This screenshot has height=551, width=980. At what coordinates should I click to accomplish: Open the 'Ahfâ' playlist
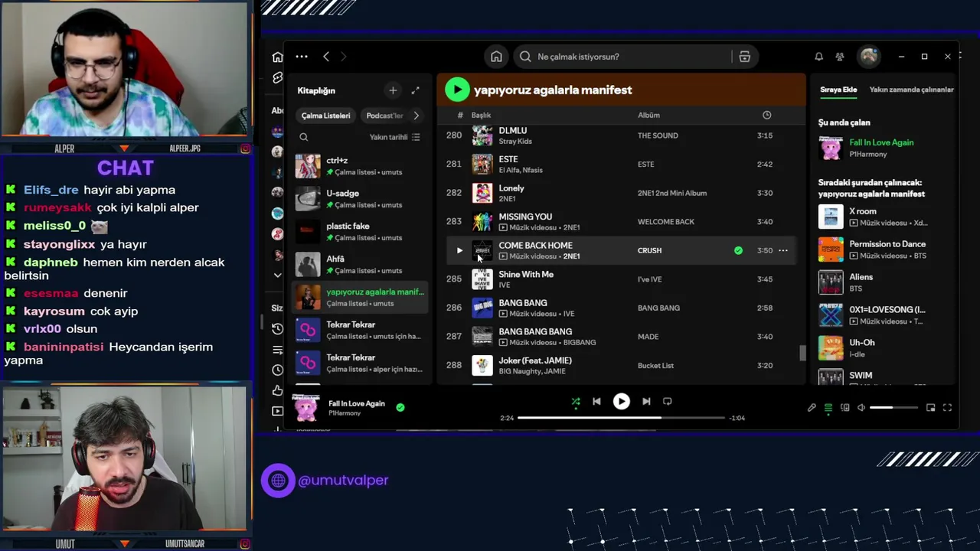click(359, 265)
